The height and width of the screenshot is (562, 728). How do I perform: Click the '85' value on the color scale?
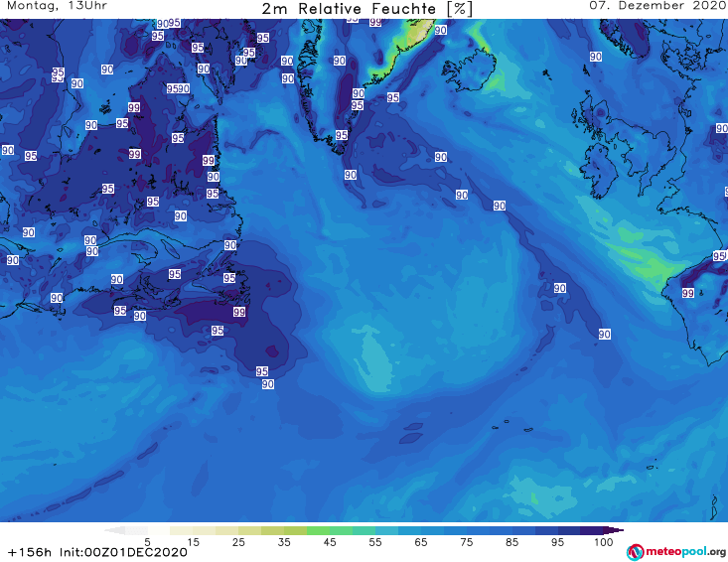click(x=511, y=541)
